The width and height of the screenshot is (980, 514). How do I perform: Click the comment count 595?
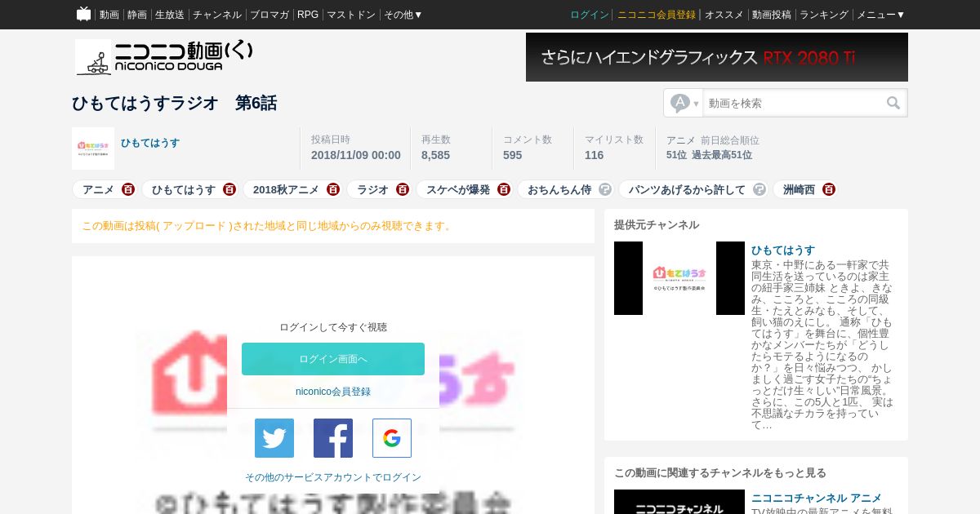point(512,155)
